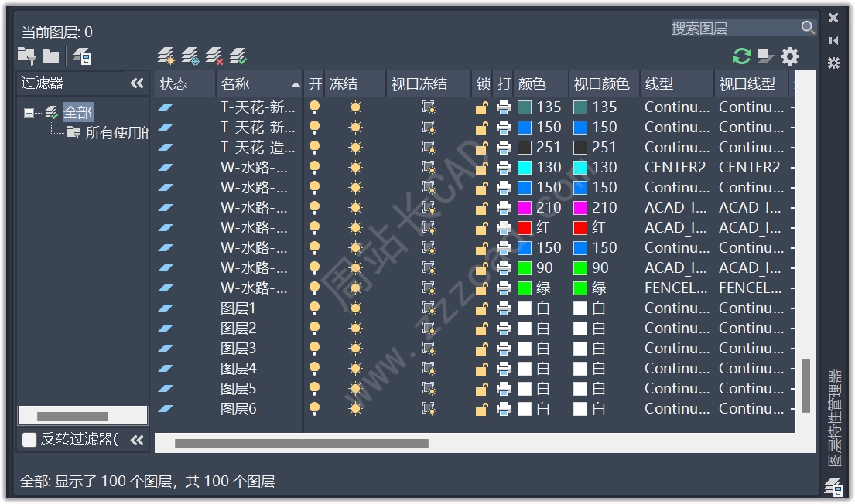The height and width of the screenshot is (504, 855).
Task: Click cyan 130 viewport color swatch
Action: (x=580, y=167)
